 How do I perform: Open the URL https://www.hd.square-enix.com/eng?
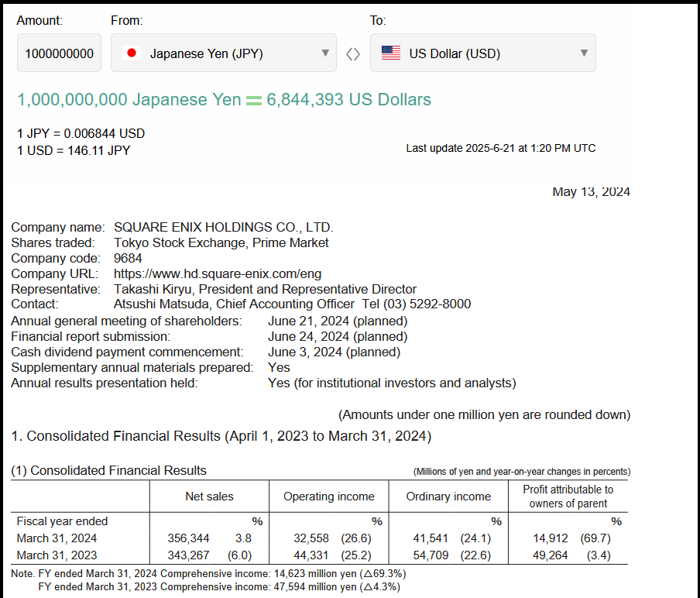(218, 273)
